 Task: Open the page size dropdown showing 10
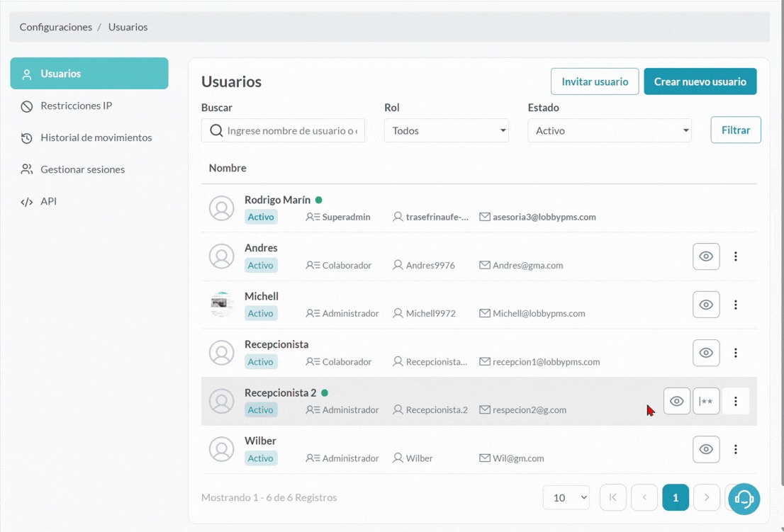point(566,497)
